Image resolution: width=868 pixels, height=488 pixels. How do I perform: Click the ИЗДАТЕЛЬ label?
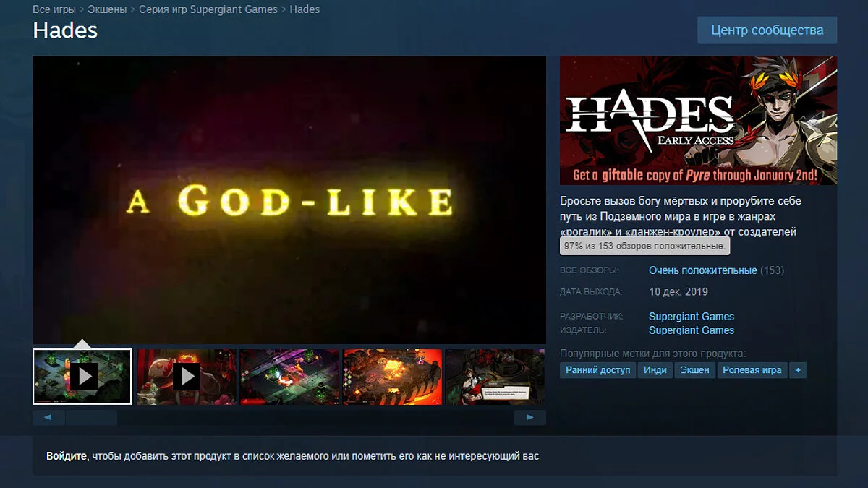click(x=583, y=330)
